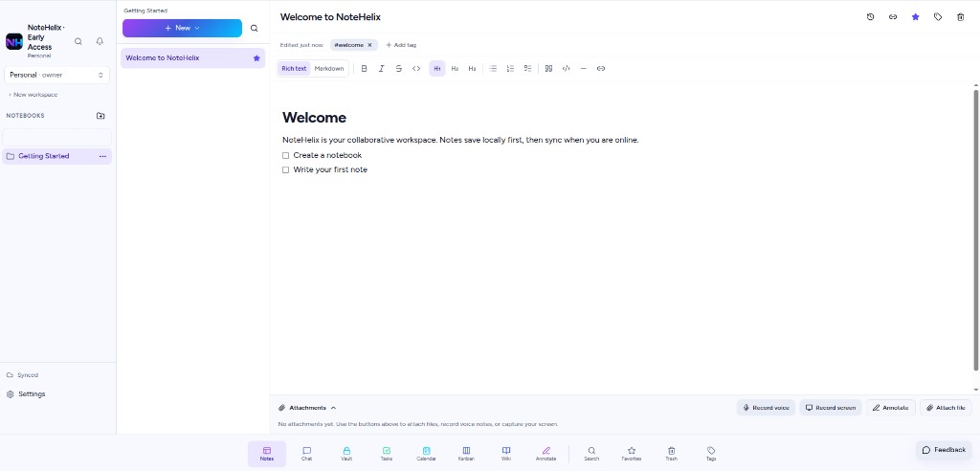Click the Record voice button
Screen dimensions: 980x471
[766, 408]
